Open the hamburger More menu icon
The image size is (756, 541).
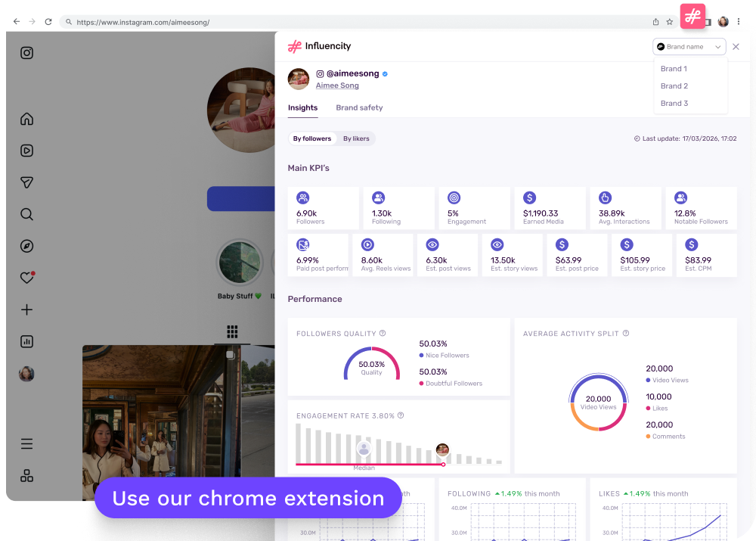click(x=27, y=444)
